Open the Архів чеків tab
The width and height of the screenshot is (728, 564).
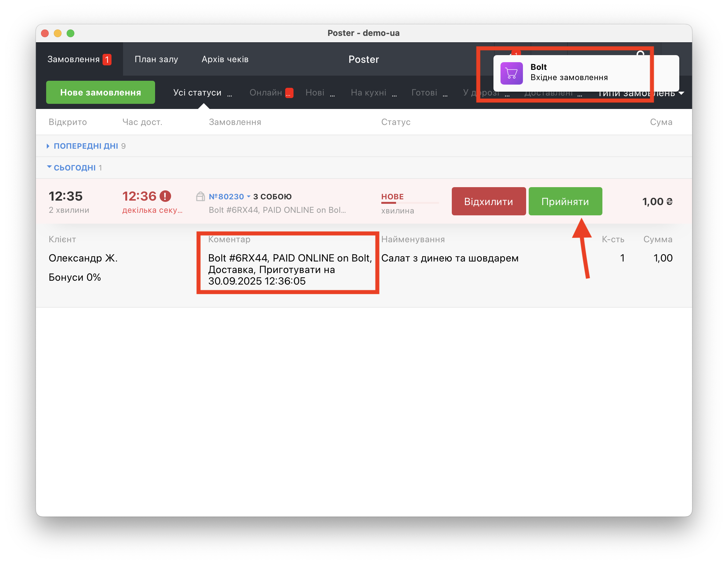[225, 59]
